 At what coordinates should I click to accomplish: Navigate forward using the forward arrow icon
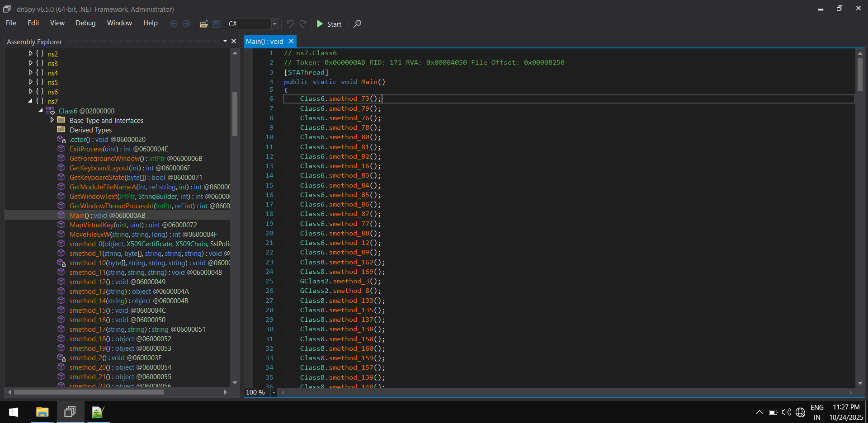(x=186, y=24)
